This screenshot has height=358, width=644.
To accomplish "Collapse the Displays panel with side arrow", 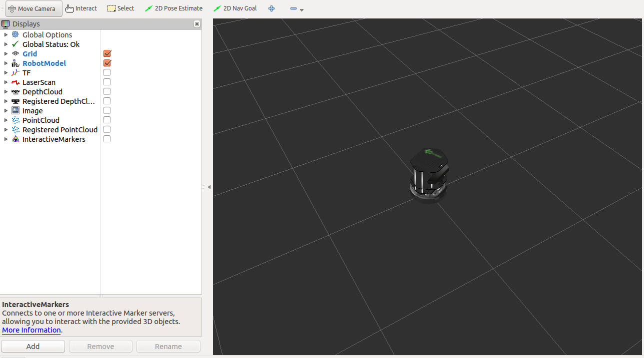I will pyautogui.click(x=208, y=186).
